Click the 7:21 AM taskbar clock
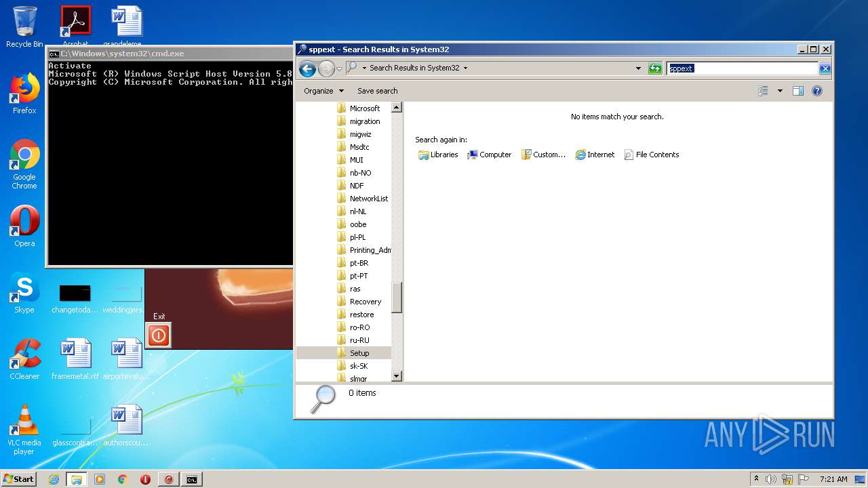Screen dimensions: 868x488 (833, 479)
